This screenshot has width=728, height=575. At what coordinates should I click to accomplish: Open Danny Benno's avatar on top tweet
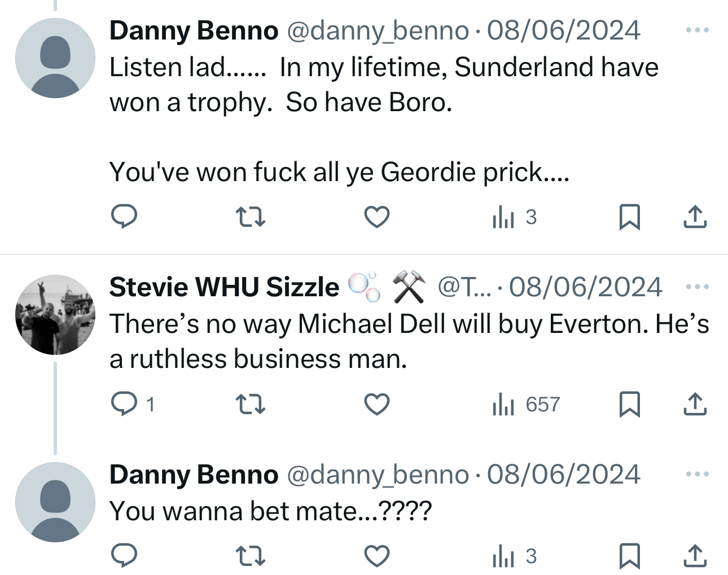click(x=55, y=58)
